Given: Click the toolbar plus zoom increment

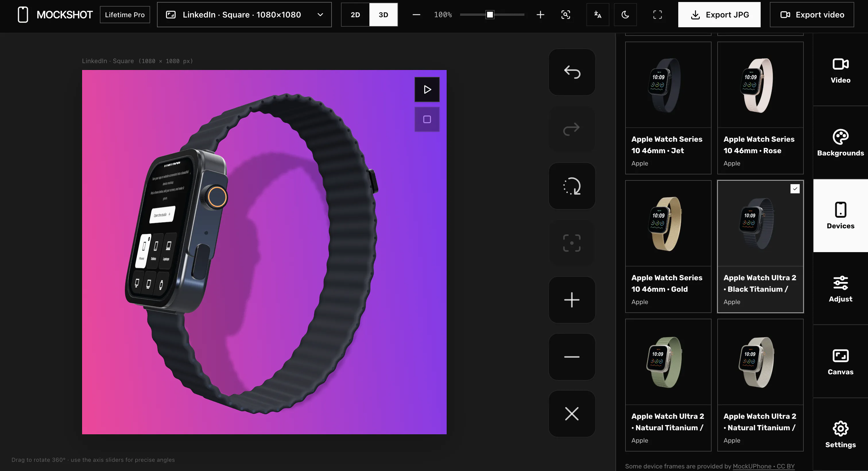Looking at the screenshot, I should pos(540,14).
